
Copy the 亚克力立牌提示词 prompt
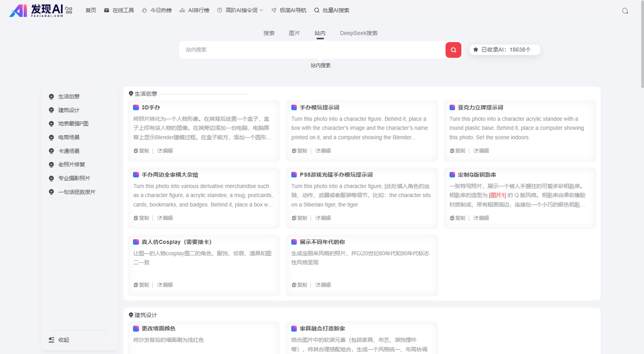[458, 151]
